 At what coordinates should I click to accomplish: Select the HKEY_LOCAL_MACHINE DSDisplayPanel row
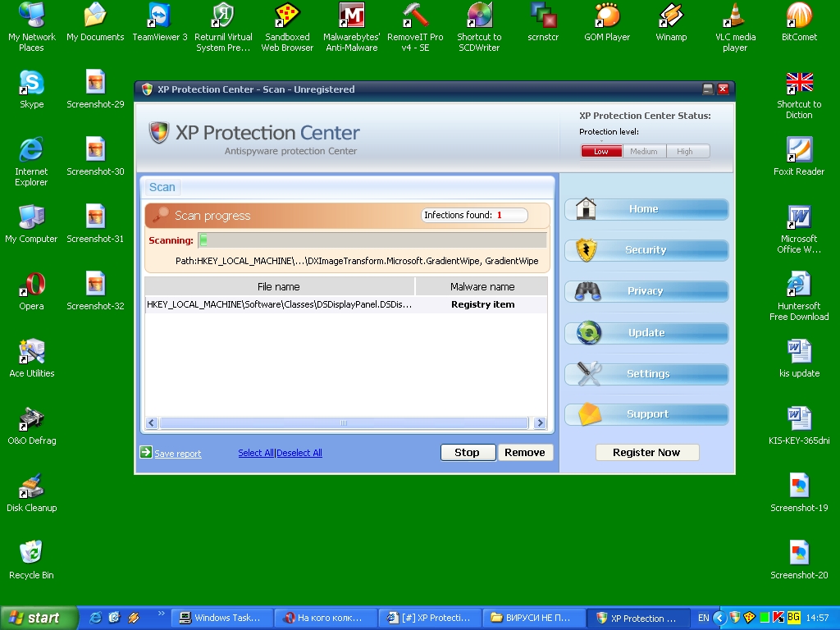pyautogui.click(x=346, y=305)
